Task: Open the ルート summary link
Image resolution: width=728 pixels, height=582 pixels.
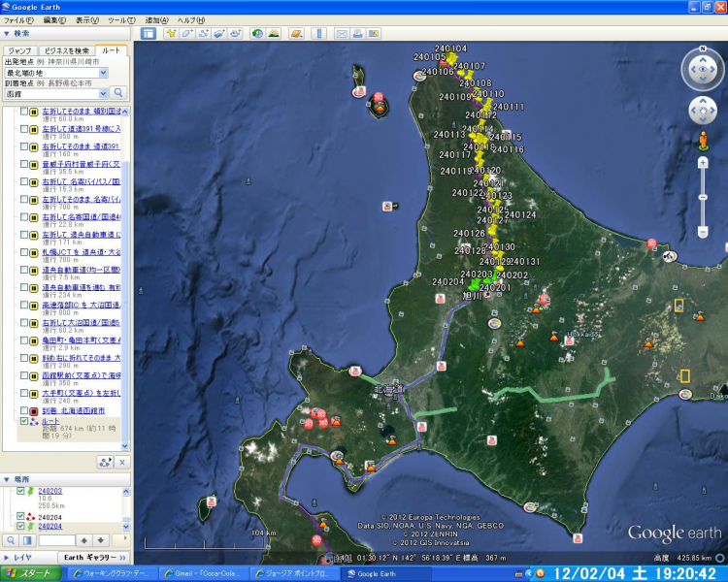Action: coord(50,421)
